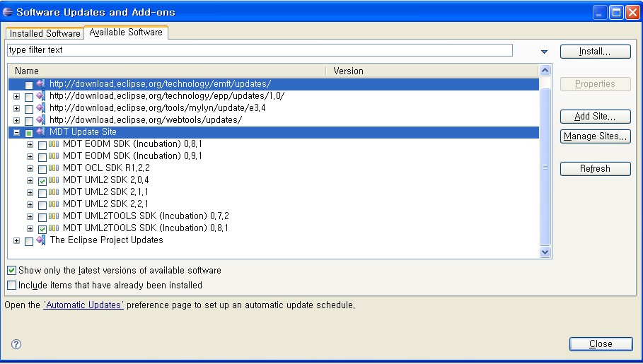643x364 pixels.
Task: Check the emft updates site checkbox
Action: click(29, 86)
